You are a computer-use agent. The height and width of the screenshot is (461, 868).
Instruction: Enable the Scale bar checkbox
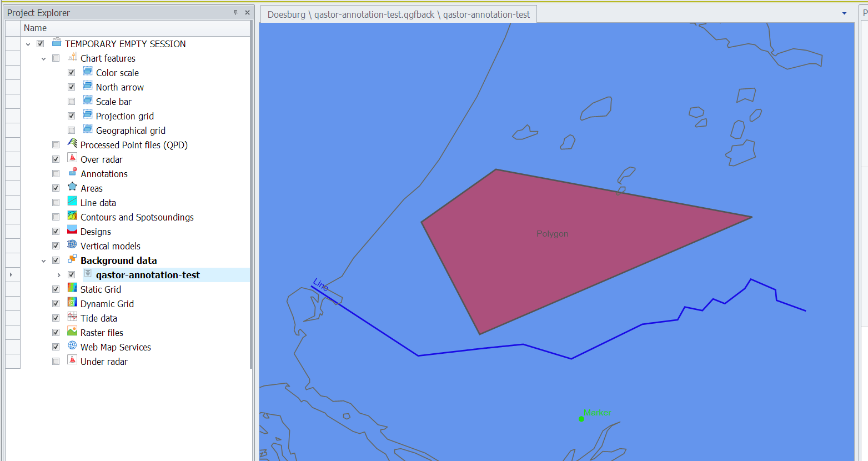click(x=71, y=101)
